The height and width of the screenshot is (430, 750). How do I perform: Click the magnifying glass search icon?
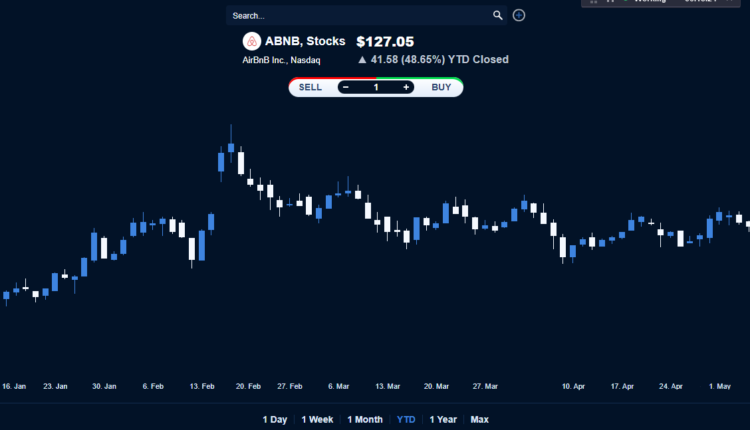498,15
